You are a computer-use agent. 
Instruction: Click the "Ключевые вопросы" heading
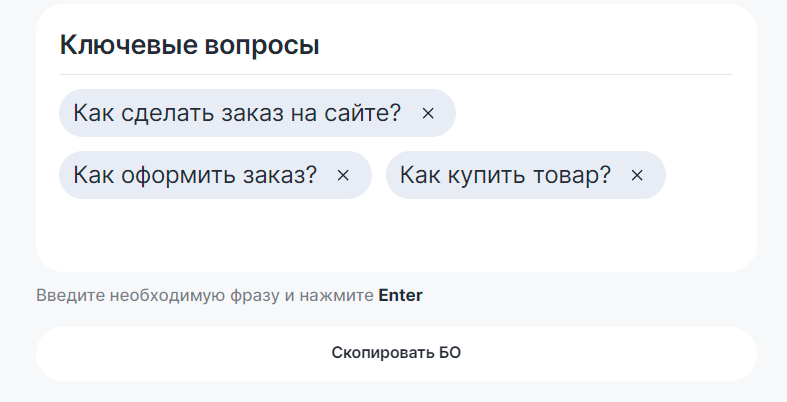point(190,45)
